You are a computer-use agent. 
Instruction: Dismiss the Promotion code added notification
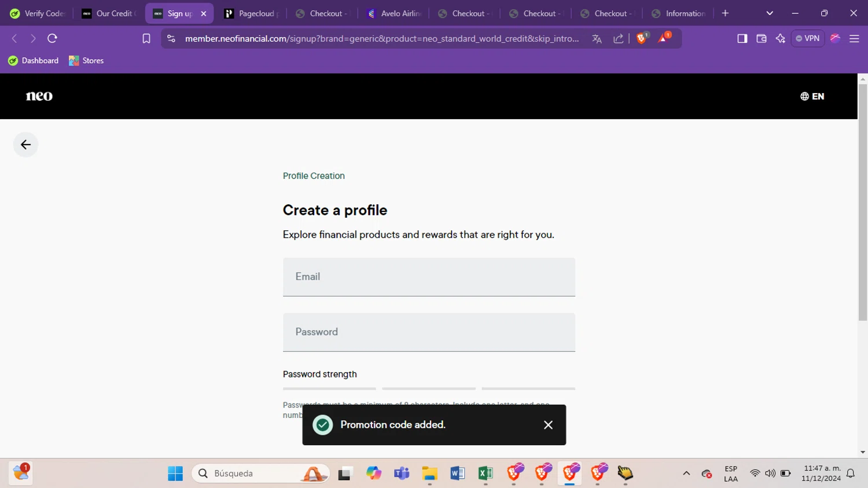coord(548,425)
